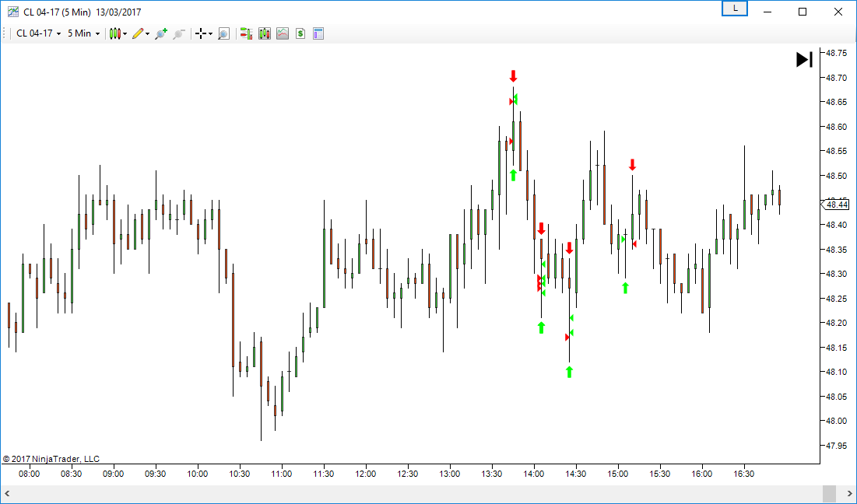Click the toolbar grip handle
The width and height of the screenshot is (857, 504).
point(5,33)
